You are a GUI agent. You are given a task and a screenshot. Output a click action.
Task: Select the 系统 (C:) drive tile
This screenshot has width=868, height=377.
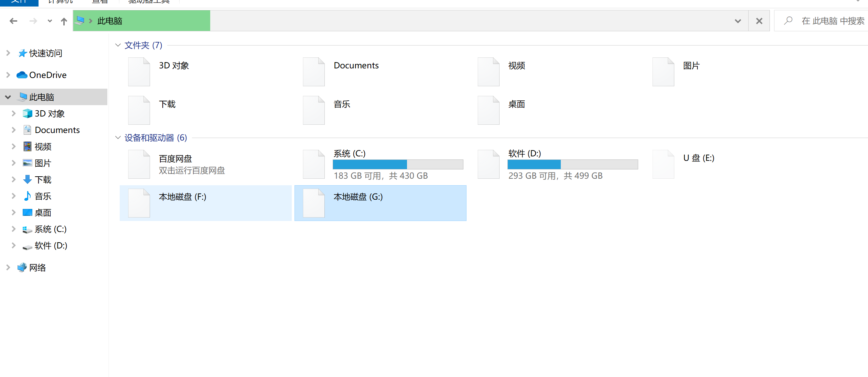[x=381, y=164]
